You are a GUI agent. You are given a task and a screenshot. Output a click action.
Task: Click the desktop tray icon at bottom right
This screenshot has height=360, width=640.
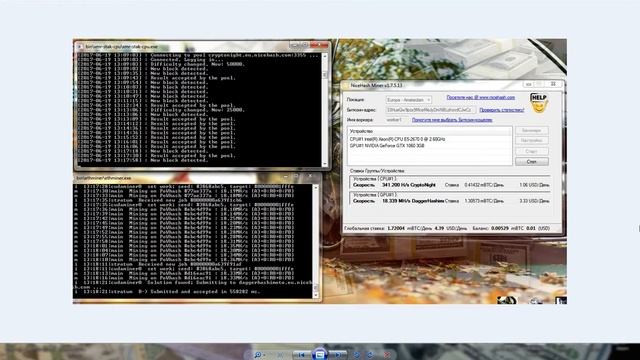(x=562, y=301)
